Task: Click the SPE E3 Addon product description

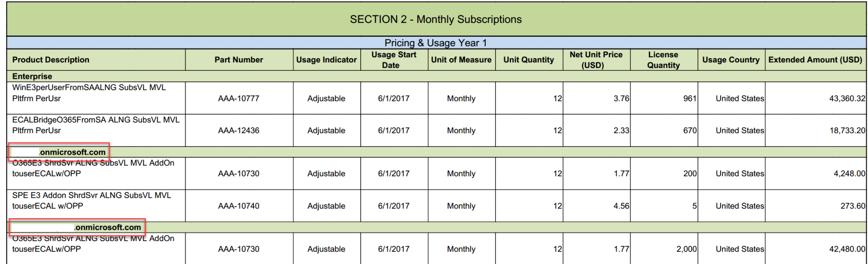Action: pyautogui.click(x=92, y=200)
